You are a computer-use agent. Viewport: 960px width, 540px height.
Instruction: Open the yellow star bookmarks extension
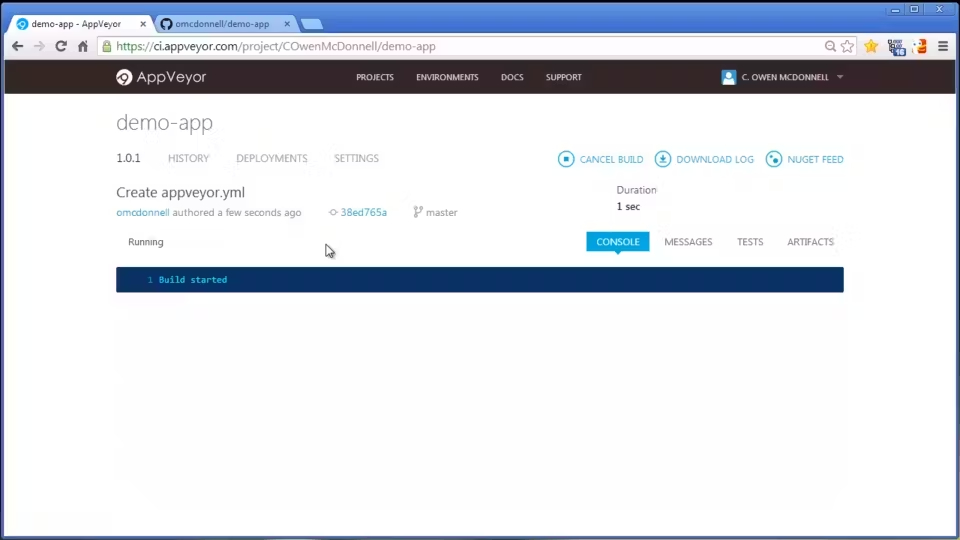point(871,46)
